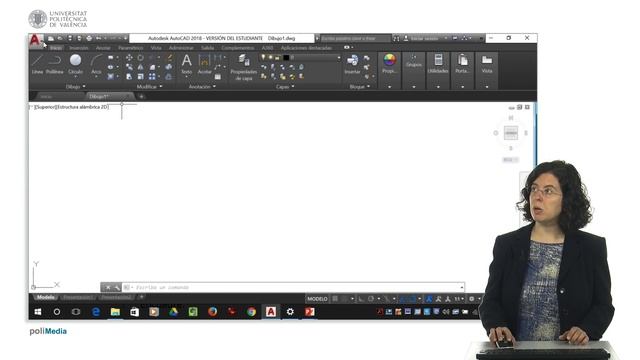Click the Plot (printer) icon in quick access
640x360 pixels.
[89, 38]
